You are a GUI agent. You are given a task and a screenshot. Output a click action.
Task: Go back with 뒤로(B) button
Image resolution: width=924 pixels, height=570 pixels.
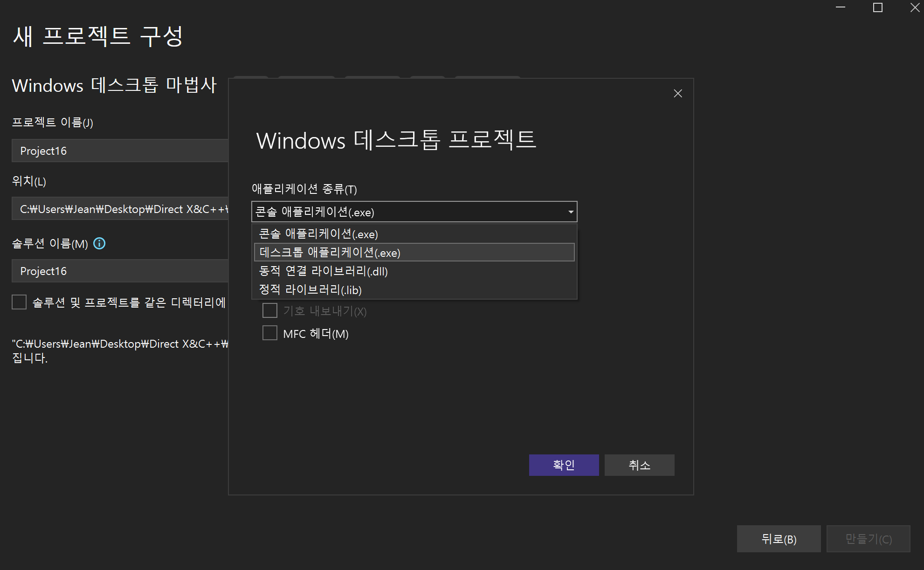[x=779, y=539]
